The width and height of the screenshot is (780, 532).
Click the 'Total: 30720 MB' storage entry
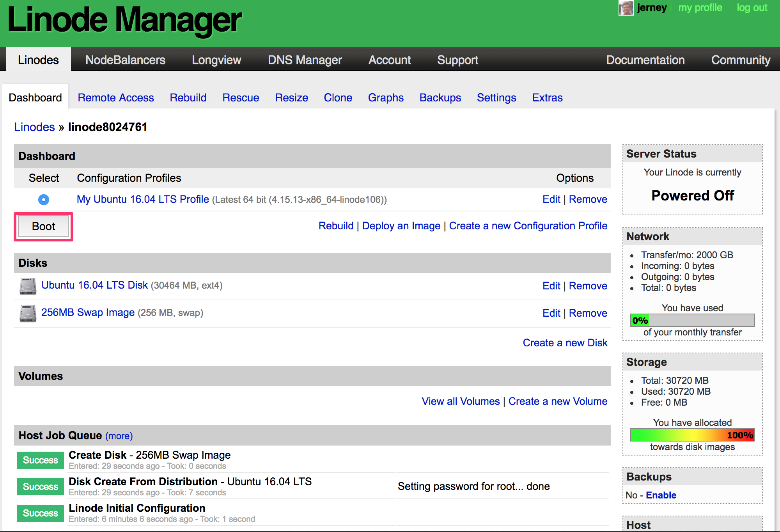click(x=675, y=381)
